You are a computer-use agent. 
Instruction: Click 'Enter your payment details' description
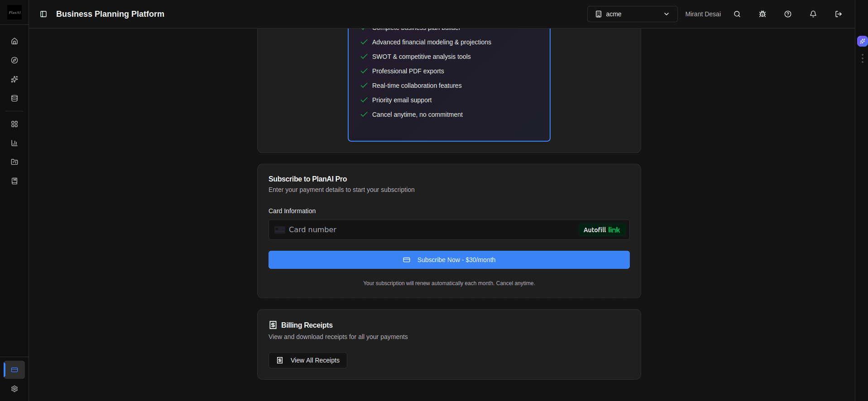(341, 190)
